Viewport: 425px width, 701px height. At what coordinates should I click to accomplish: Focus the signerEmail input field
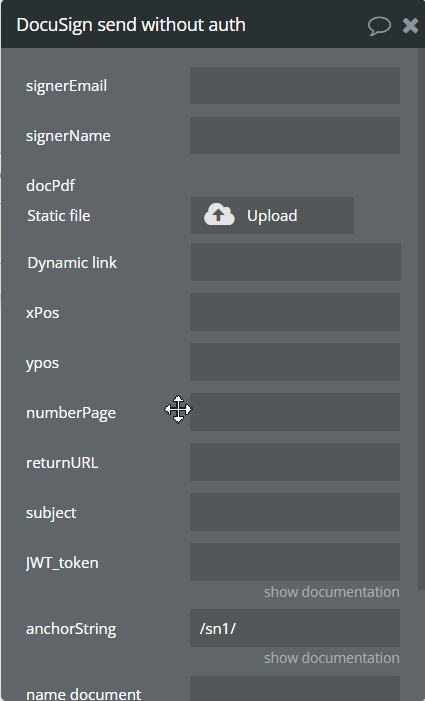295,85
